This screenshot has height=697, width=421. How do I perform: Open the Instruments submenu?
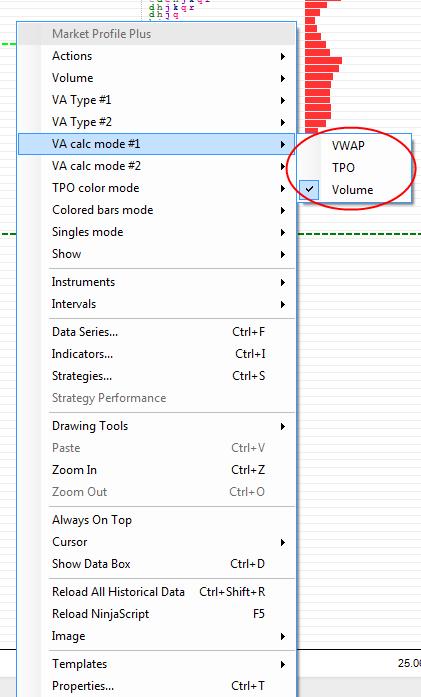pyautogui.click(x=156, y=282)
